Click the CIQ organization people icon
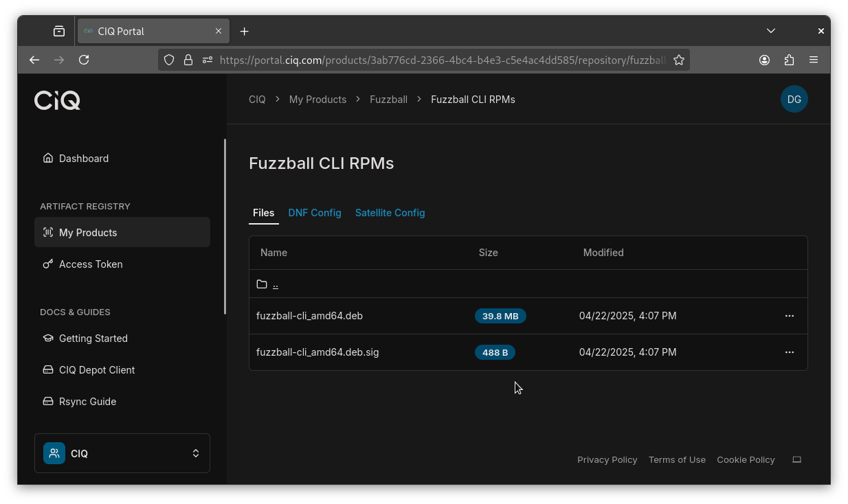The width and height of the screenshot is (848, 504). [54, 453]
